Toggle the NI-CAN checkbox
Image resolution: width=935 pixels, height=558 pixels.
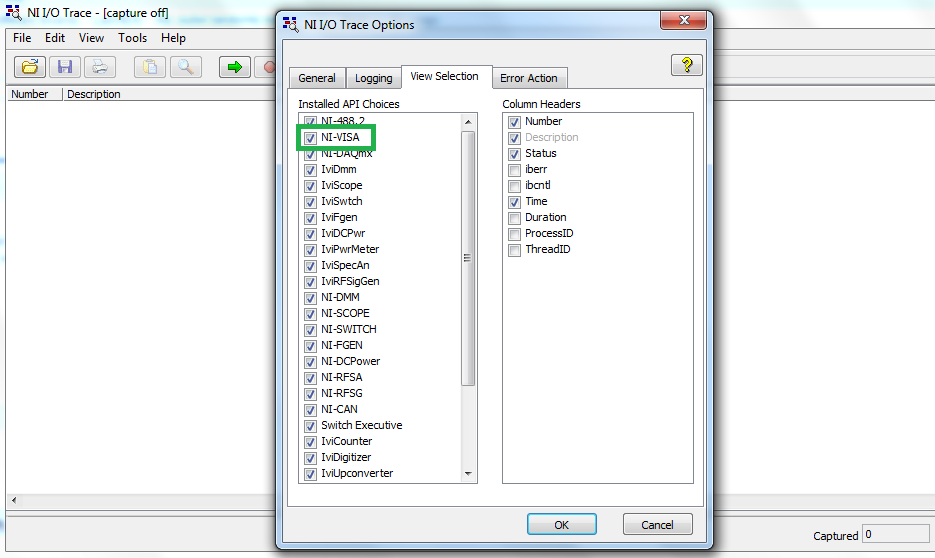pyautogui.click(x=310, y=410)
